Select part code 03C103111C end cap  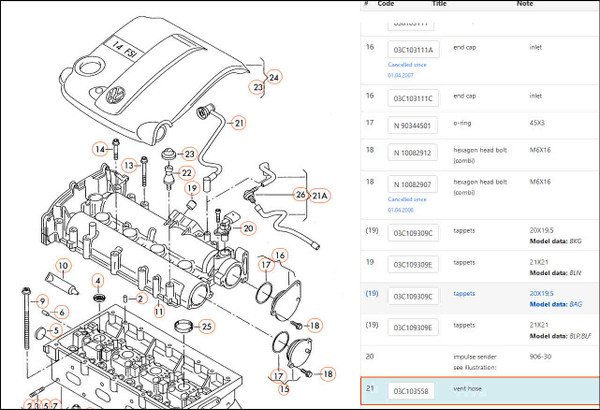[413, 98]
